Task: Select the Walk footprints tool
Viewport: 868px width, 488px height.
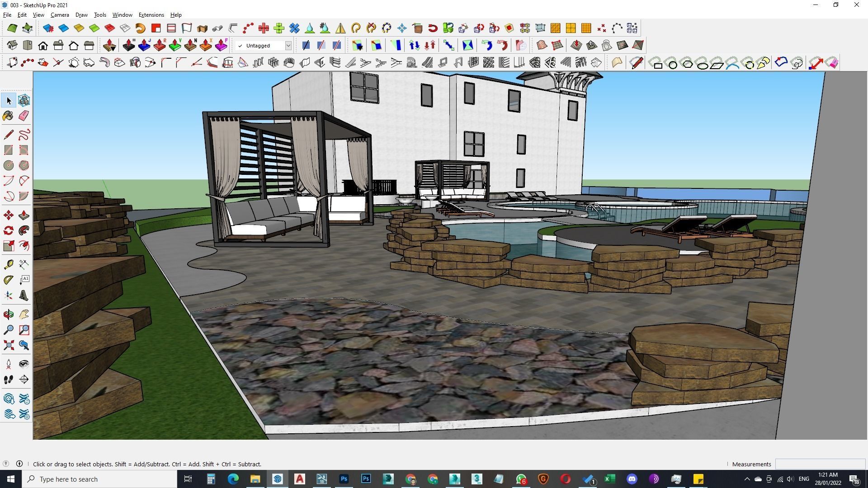Action: click(9, 380)
